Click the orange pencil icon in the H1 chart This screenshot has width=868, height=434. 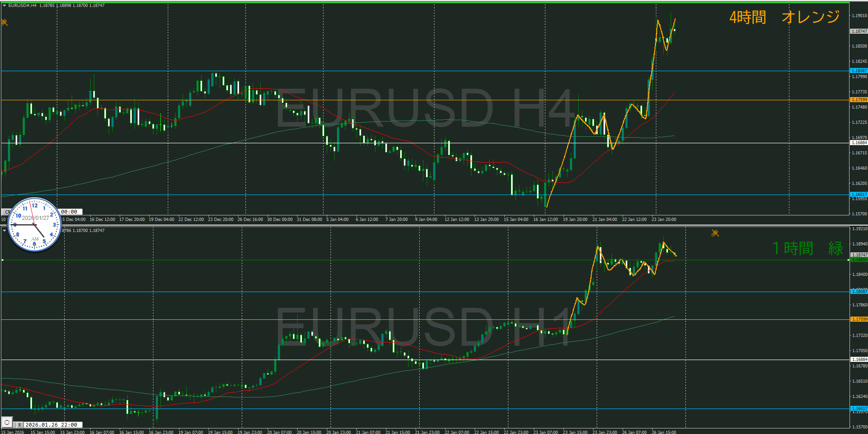click(715, 233)
